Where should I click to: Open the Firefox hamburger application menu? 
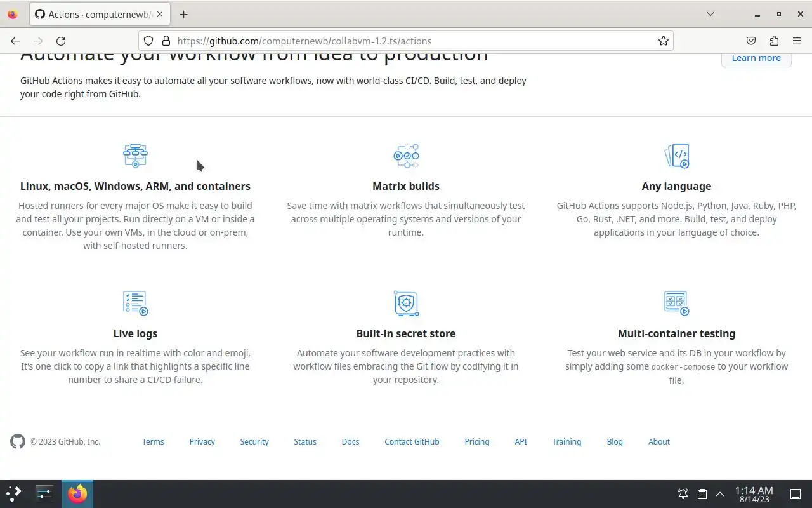click(x=797, y=41)
